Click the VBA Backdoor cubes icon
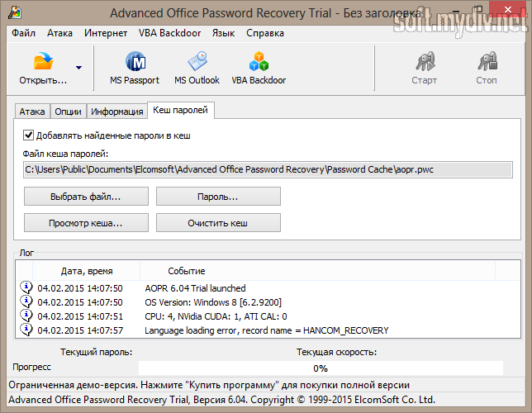 [x=259, y=61]
